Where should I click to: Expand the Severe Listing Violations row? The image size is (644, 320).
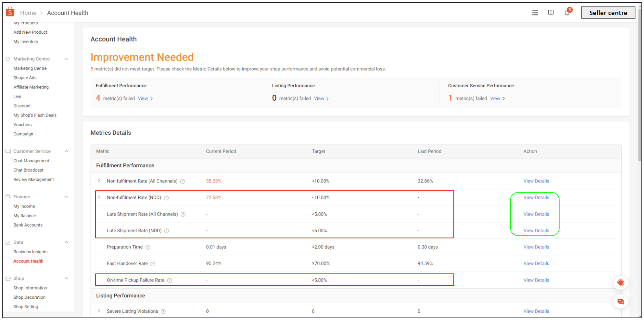(x=99, y=311)
